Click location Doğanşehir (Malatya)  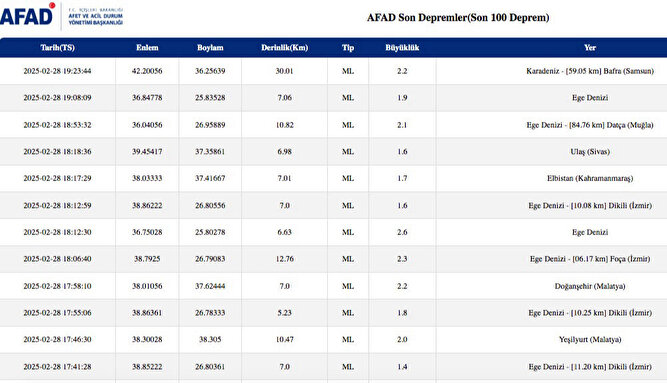590,286
